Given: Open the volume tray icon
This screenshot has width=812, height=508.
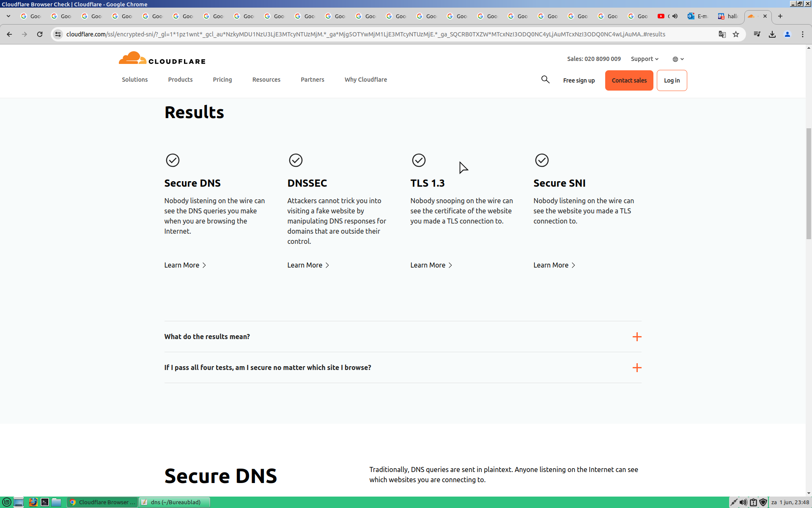Looking at the screenshot, I should click(743, 502).
